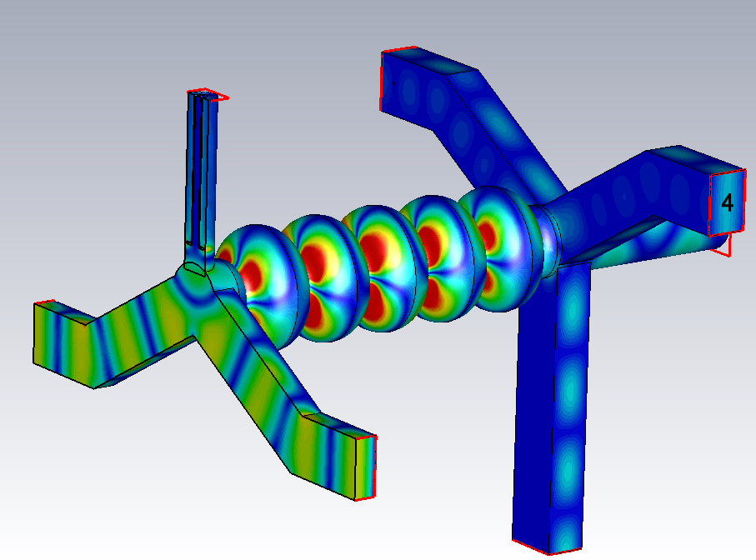The image size is (756, 560).
Task: Pick small beam pipe between last cell and blue coupler
Action: (x=548, y=241)
